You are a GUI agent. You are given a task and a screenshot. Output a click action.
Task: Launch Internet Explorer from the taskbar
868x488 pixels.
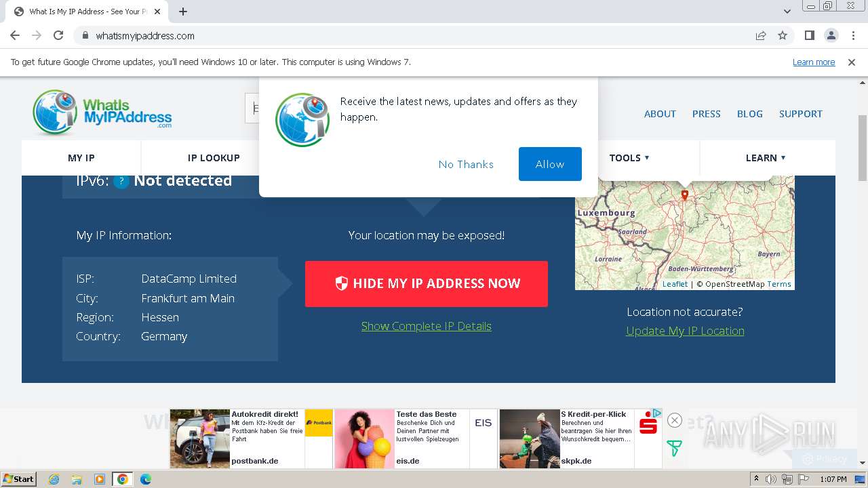pyautogui.click(x=54, y=479)
